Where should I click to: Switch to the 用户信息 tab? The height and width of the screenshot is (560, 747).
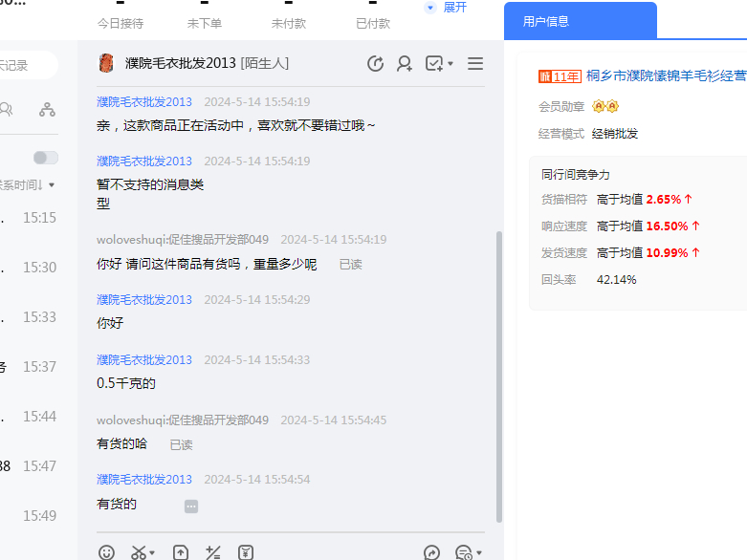click(581, 21)
